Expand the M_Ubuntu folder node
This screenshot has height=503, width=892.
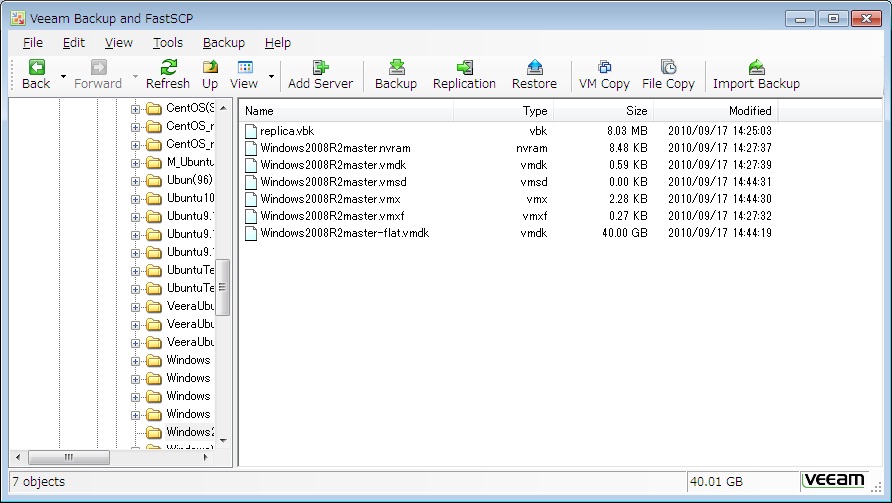[x=135, y=163]
